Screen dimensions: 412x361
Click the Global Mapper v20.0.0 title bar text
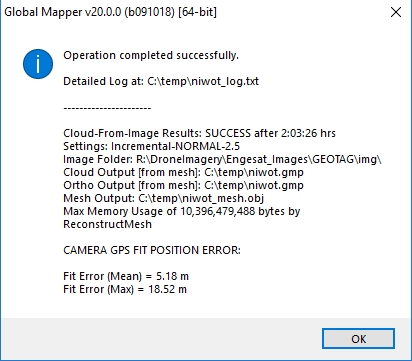coord(110,12)
